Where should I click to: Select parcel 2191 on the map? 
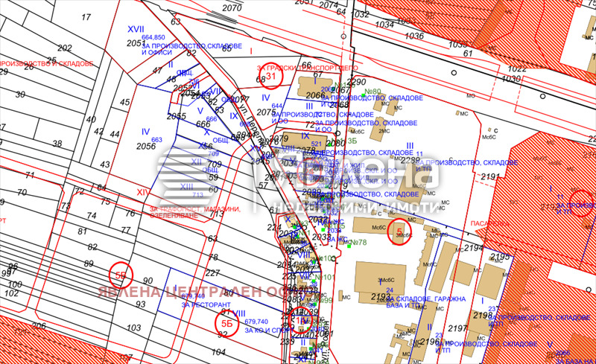tap(491, 176)
